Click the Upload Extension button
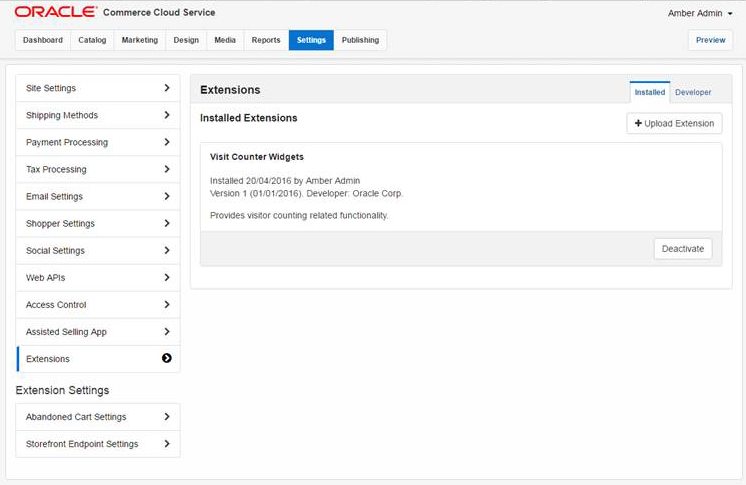Screen dimensions: 746x485 coord(674,123)
